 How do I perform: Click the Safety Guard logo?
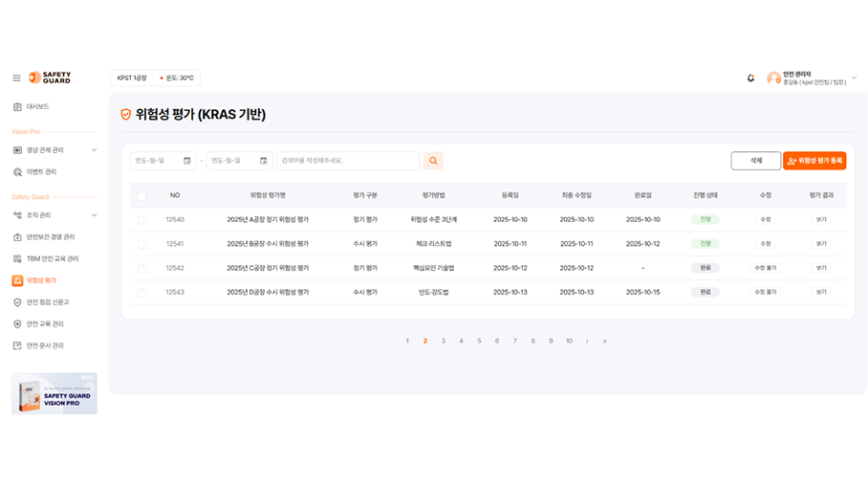pos(50,78)
